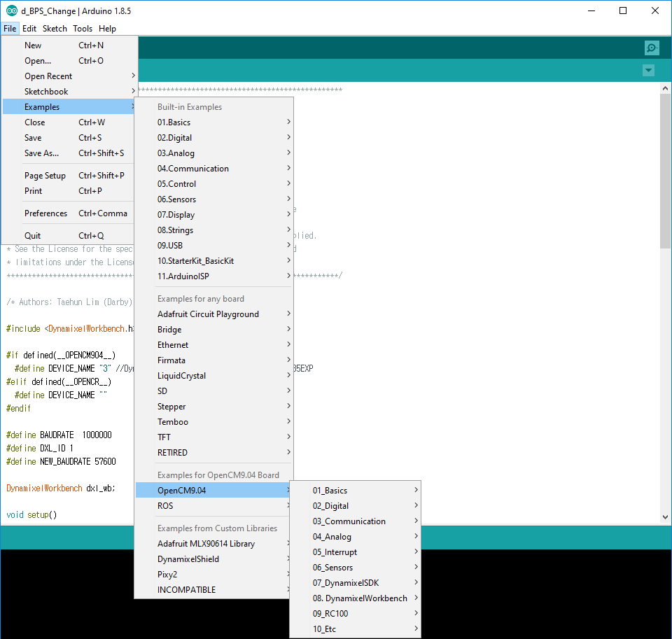Open the RETIRED examples entry

pyautogui.click(x=214, y=453)
